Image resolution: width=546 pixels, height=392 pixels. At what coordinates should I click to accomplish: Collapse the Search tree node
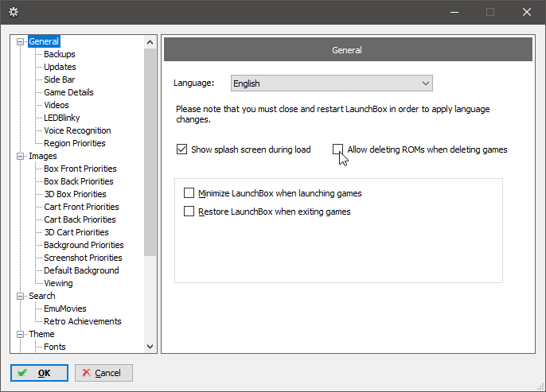(x=20, y=296)
